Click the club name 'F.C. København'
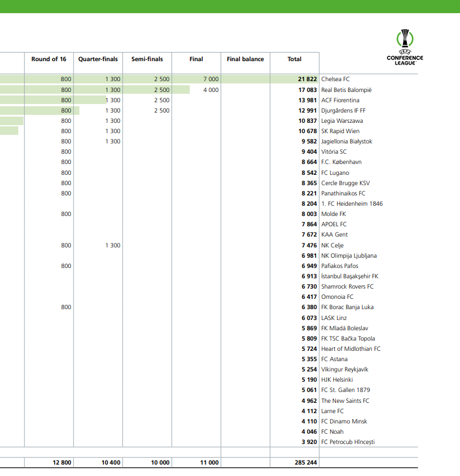The width and height of the screenshot is (460, 476). [x=341, y=162]
